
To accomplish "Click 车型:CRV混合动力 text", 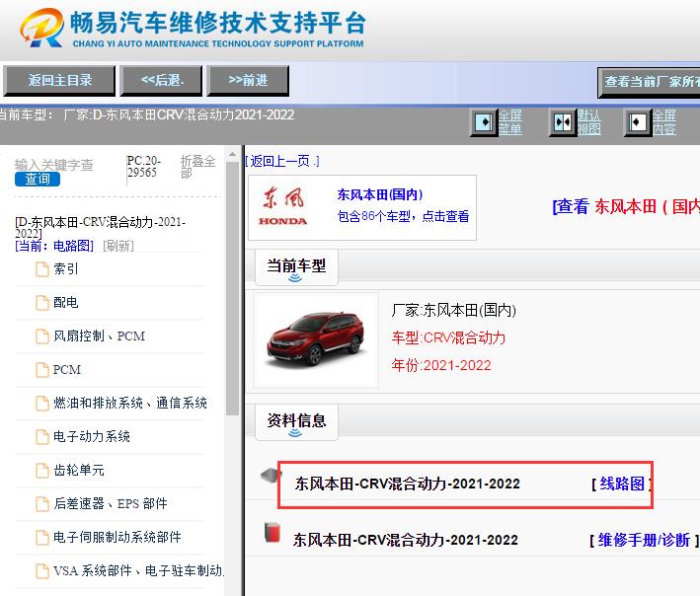I will 448,338.
